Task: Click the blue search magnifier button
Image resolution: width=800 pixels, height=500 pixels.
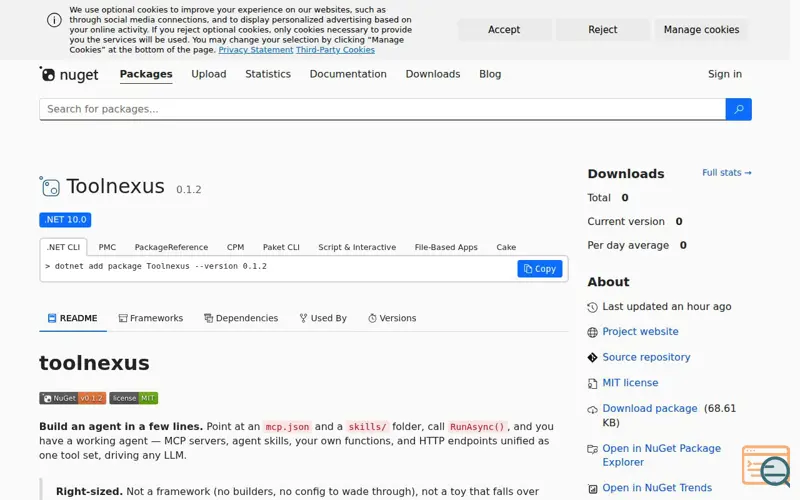Action: click(x=738, y=109)
